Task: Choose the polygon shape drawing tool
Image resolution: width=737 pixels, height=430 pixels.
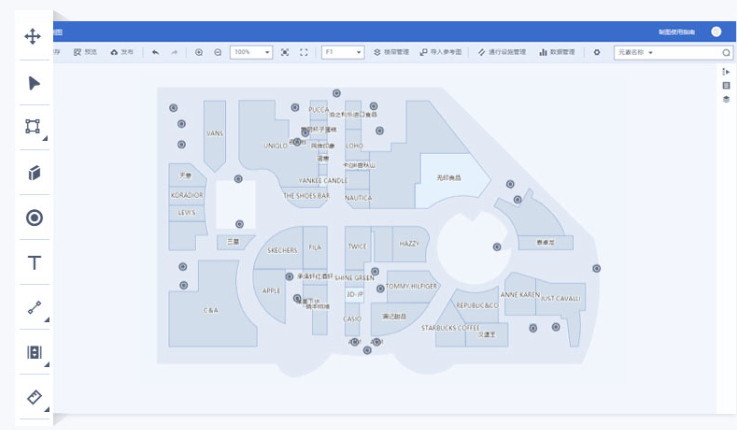Action: tap(33, 127)
